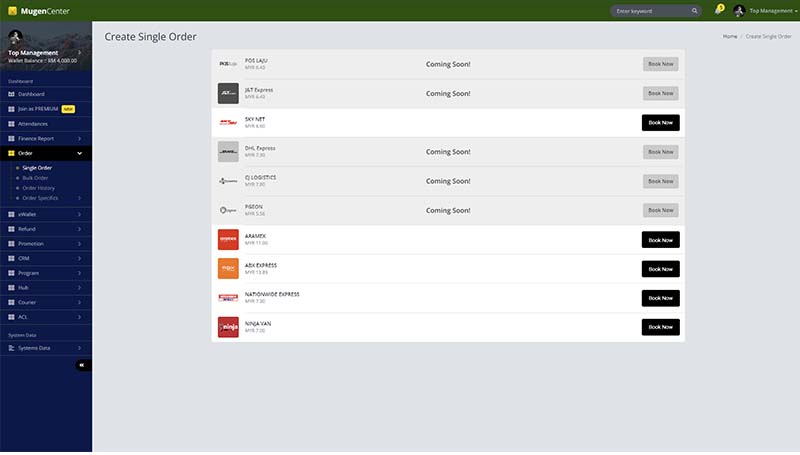Click the Nationwide Express logo
800x455 pixels.
[x=228, y=298]
